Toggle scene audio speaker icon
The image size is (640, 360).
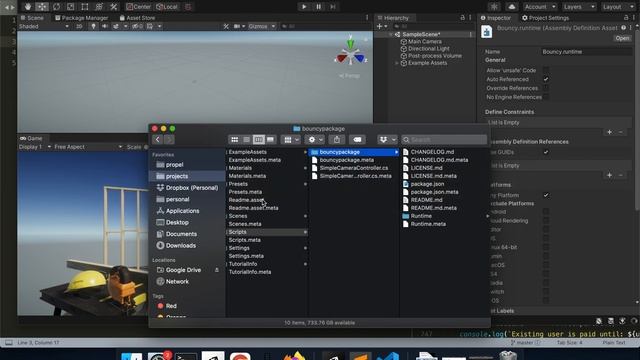click(104, 26)
